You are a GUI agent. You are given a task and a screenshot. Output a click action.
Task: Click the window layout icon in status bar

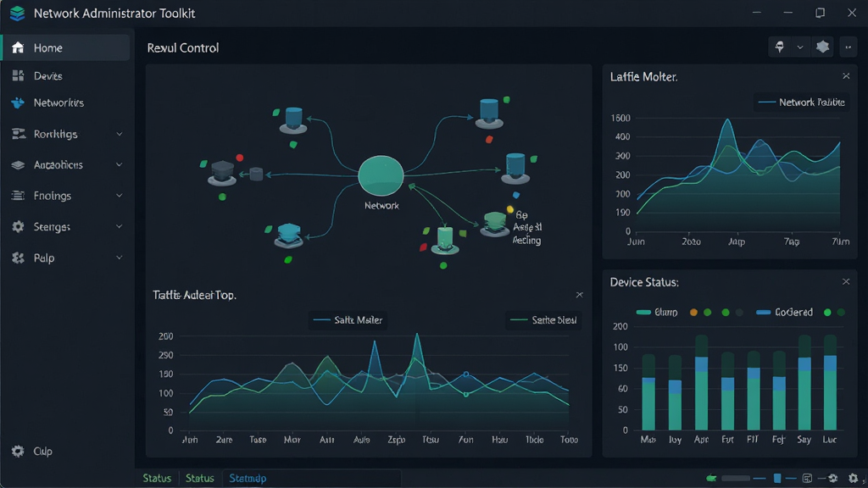coord(807,478)
